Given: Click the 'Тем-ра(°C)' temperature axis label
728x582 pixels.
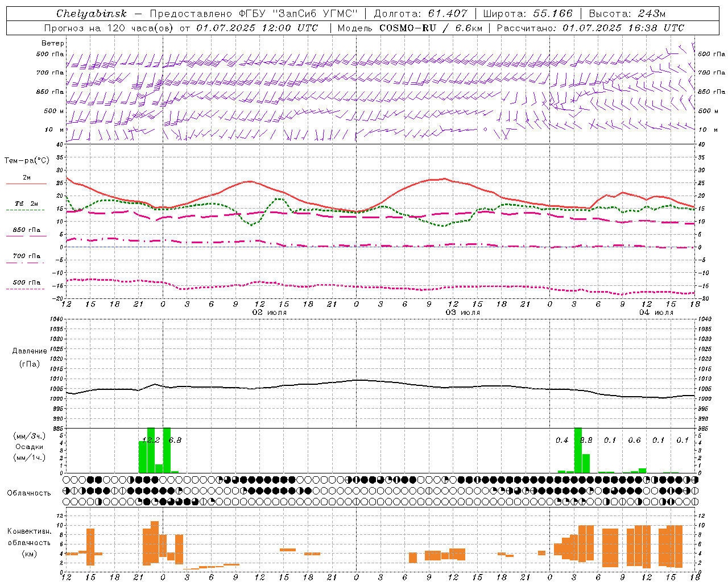Looking at the screenshot, I should (27, 161).
